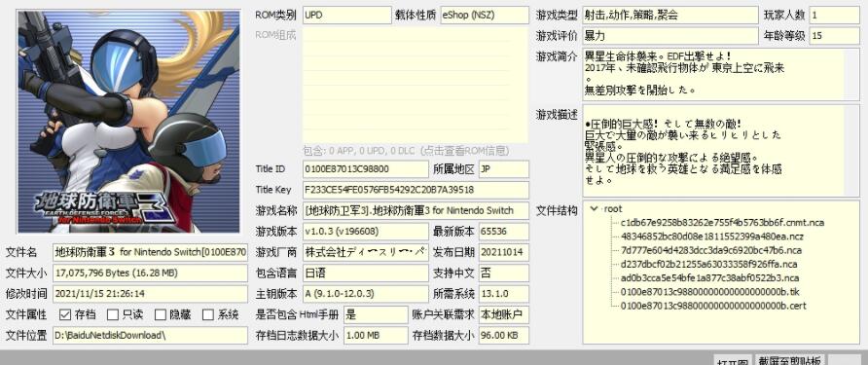Viewport: 868px width, 365px height.
Task: Collapse the root node in file structure
Action: point(594,209)
